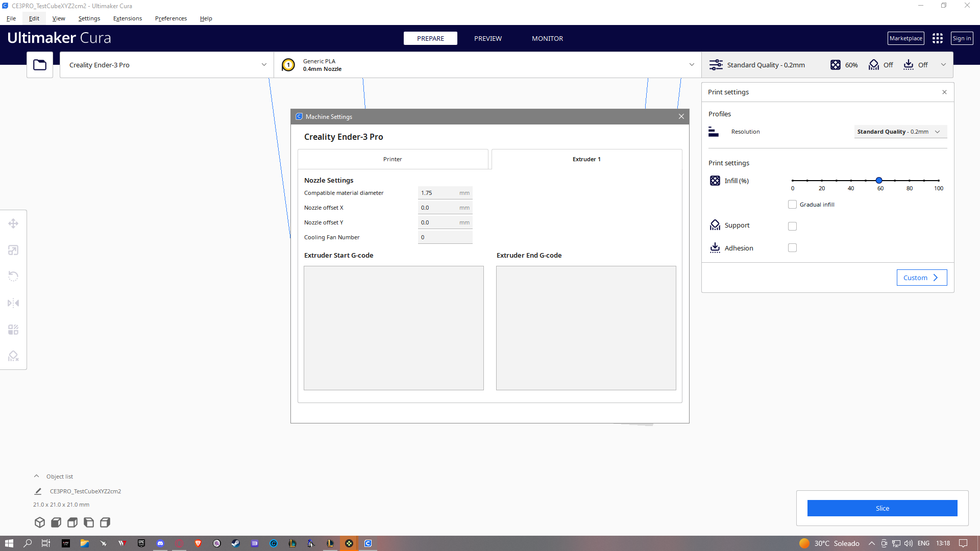
Task: Click the Custom settings button
Action: click(x=921, y=278)
